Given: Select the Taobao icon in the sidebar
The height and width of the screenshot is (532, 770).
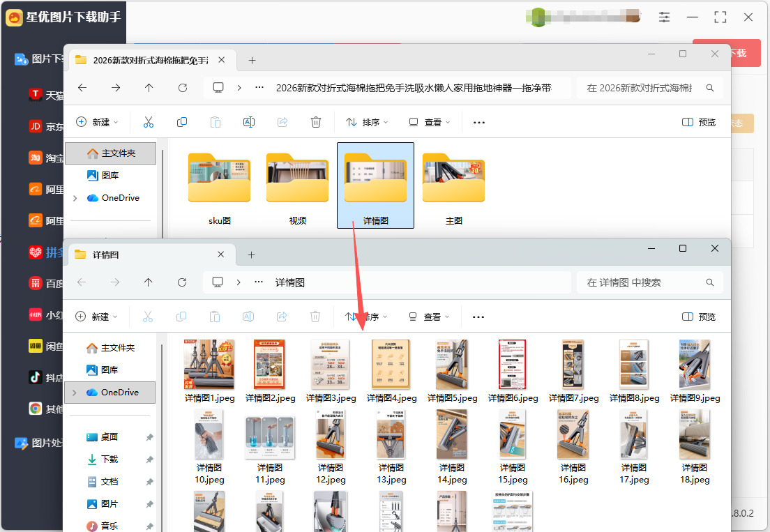Looking at the screenshot, I should point(36,158).
